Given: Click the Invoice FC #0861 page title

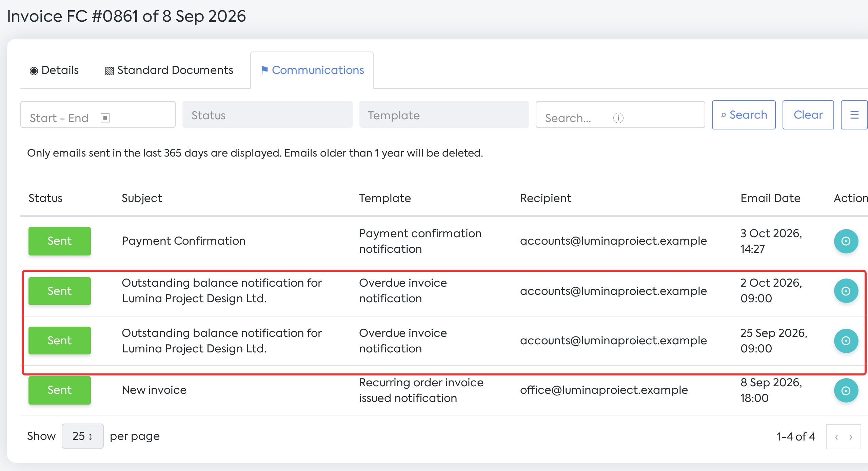Looking at the screenshot, I should click(x=126, y=16).
